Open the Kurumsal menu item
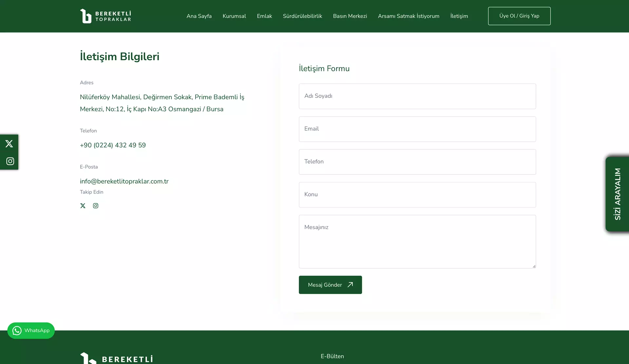The height and width of the screenshot is (364, 629). click(234, 16)
